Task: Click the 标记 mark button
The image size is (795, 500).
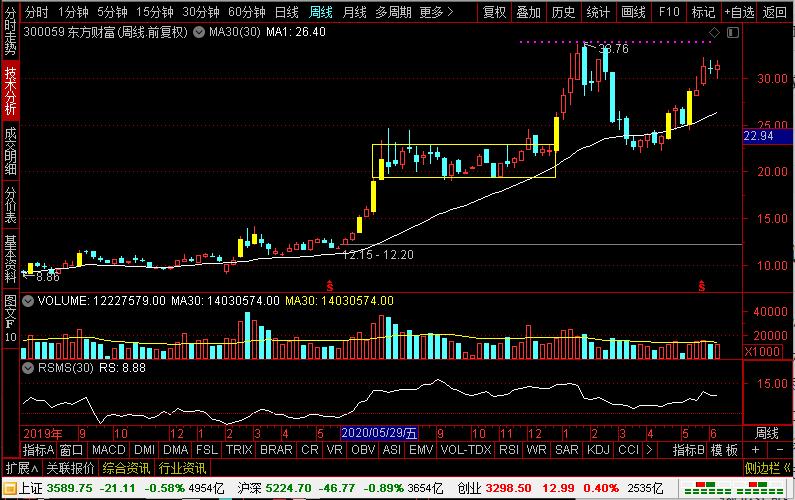Action: coord(704,12)
